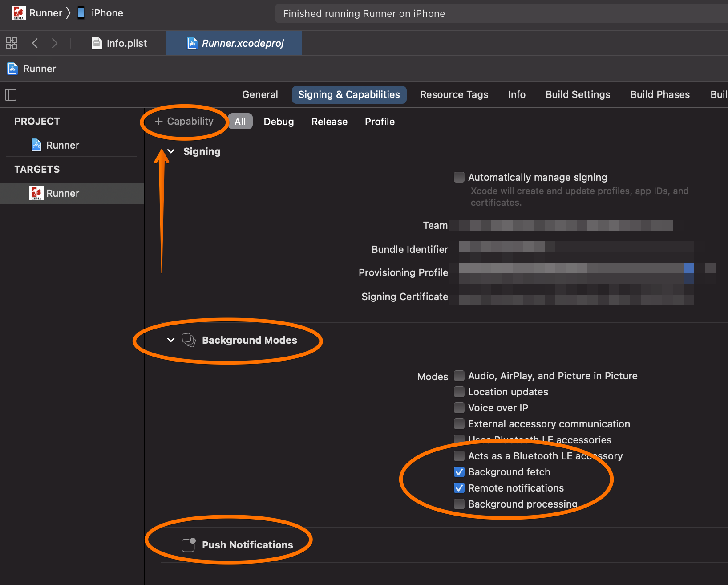This screenshot has height=585, width=728.
Task: Enable Voice over IP mode
Action: pyautogui.click(x=459, y=408)
